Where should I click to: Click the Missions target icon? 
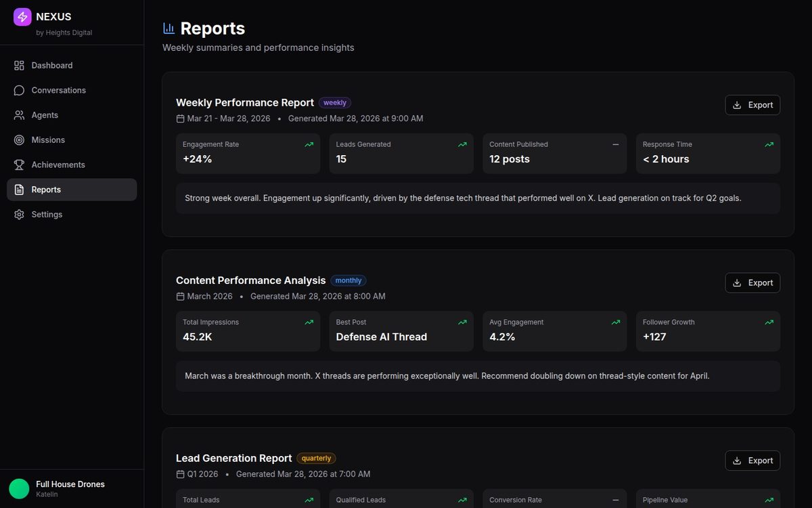19,140
